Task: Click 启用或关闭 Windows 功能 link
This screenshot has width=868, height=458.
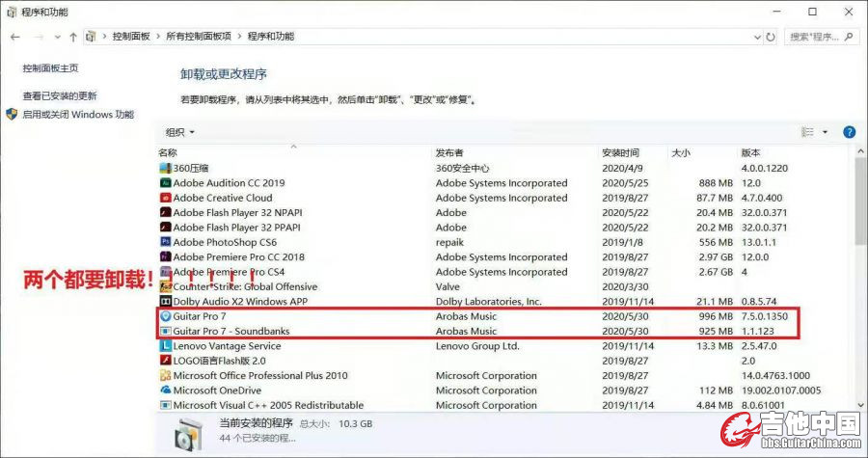Action: tap(77, 114)
